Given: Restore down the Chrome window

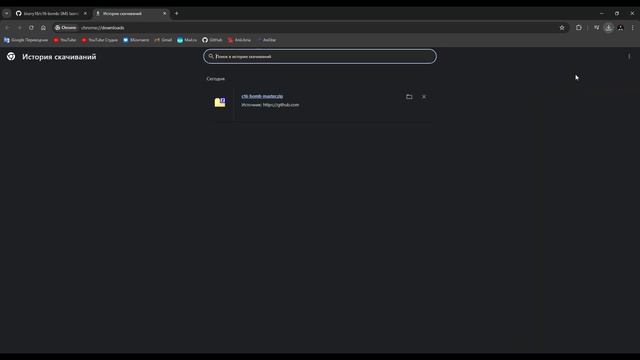Looking at the screenshot, I should point(617,13).
